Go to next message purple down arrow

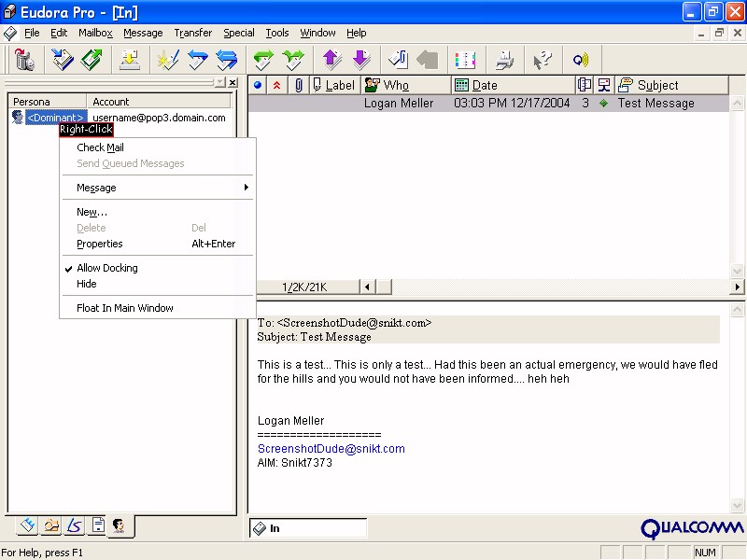(361, 60)
